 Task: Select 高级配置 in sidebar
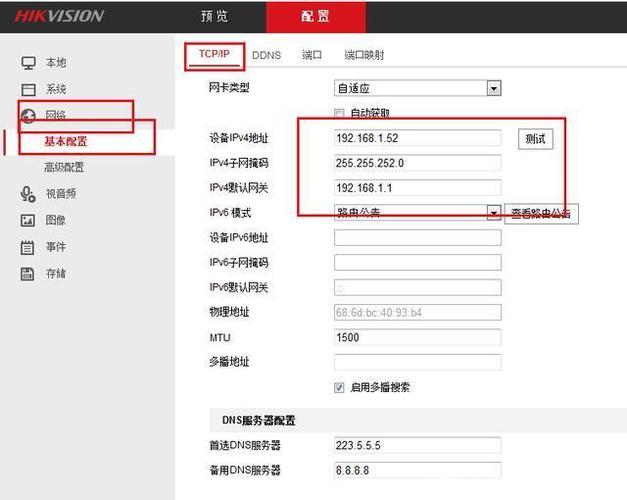coord(64,167)
